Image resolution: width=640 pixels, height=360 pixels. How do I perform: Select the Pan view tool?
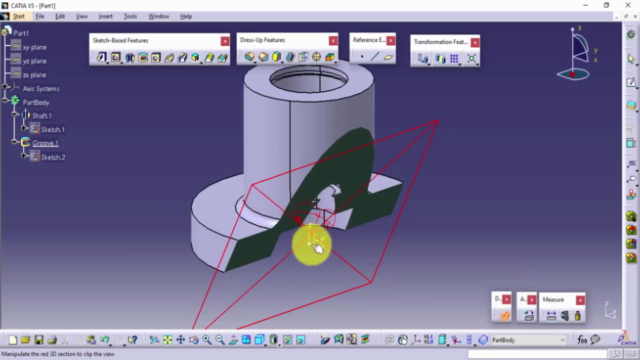pyautogui.click(x=180, y=340)
